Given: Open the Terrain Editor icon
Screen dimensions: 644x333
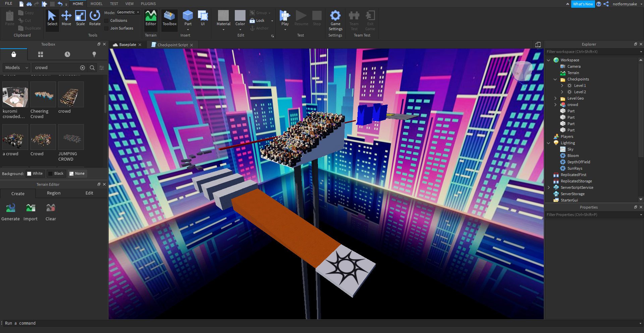Looking at the screenshot, I should point(151,18).
